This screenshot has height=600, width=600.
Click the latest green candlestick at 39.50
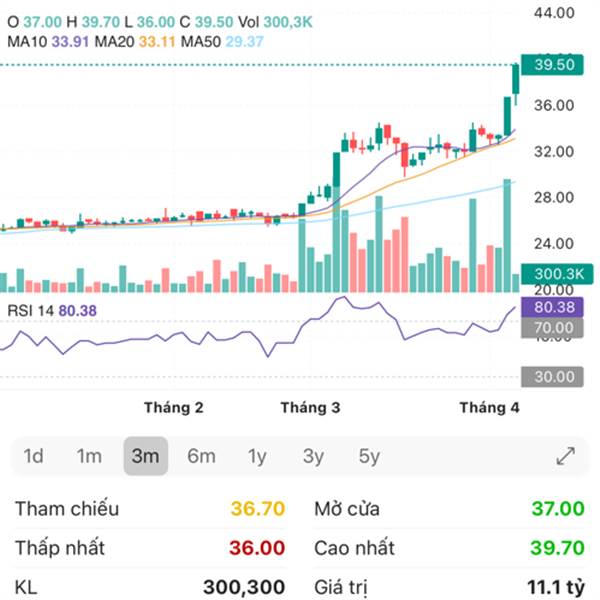tap(516, 80)
